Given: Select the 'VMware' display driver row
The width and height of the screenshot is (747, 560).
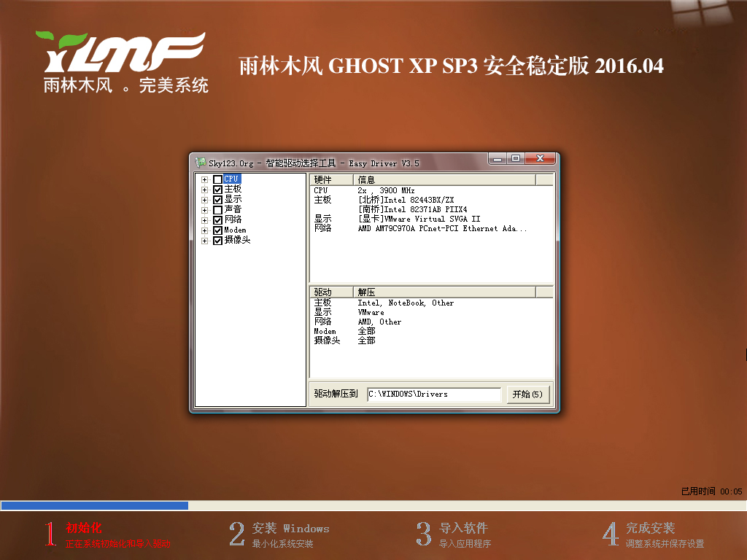Looking at the screenshot, I should 371,312.
